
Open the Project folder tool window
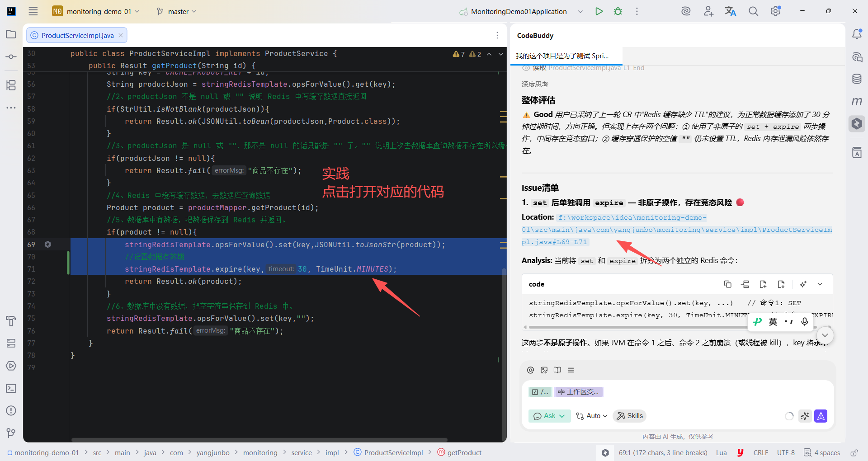[11, 34]
